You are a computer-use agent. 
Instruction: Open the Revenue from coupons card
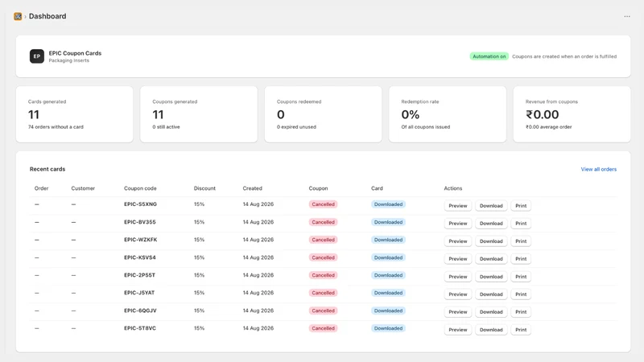572,114
